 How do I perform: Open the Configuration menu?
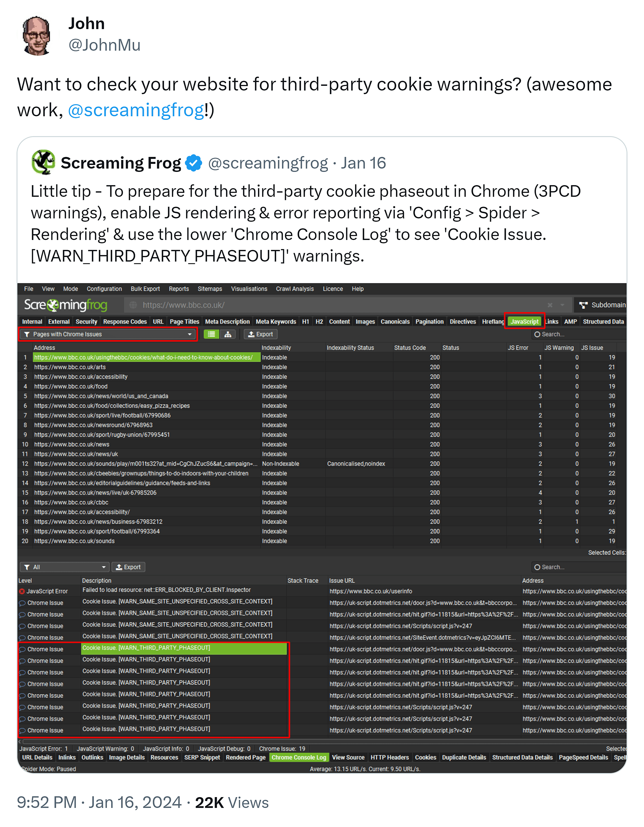pos(104,289)
